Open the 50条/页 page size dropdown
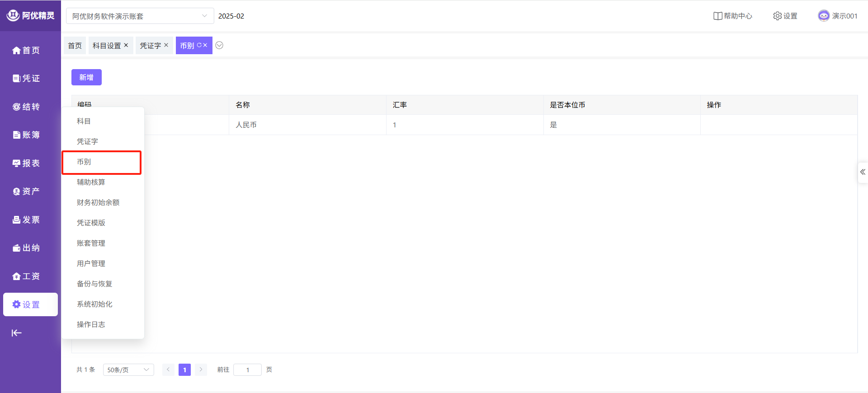Image resolution: width=868 pixels, height=393 pixels. click(128, 370)
